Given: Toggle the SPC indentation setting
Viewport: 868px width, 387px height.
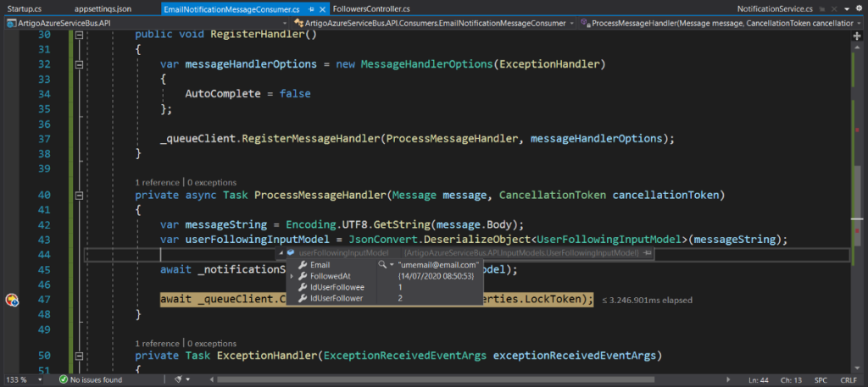Looking at the screenshot, I should click(x=821, y=380).
